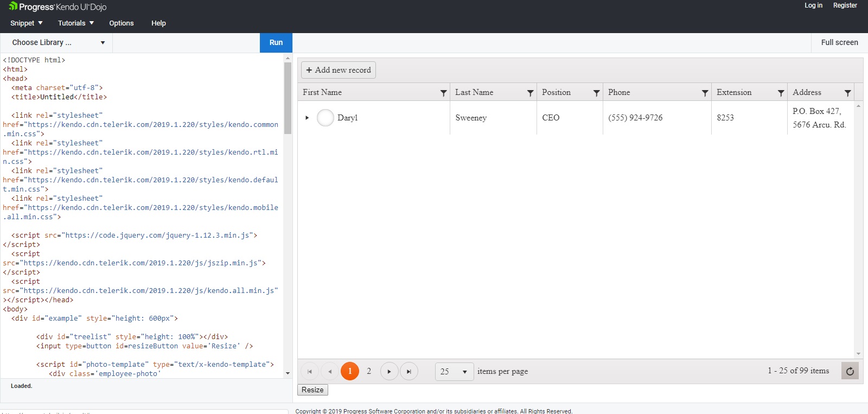
Task: Select page 2 in the pager
Action: (369, 371)
